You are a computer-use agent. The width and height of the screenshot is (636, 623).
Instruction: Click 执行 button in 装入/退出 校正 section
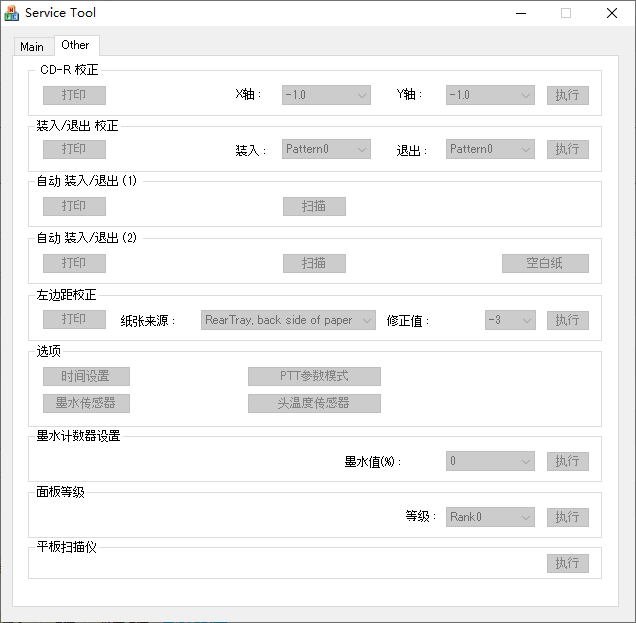pyautogui.click(x=567, y=149)
